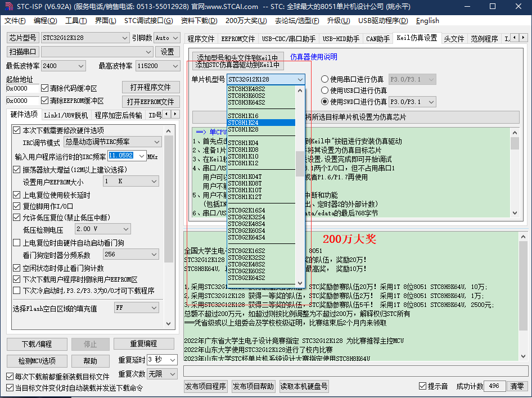Toggle 每次下载前都重新装载目标文件 checkbox
This screenshot has width=532, height=398.
point(10,377)
